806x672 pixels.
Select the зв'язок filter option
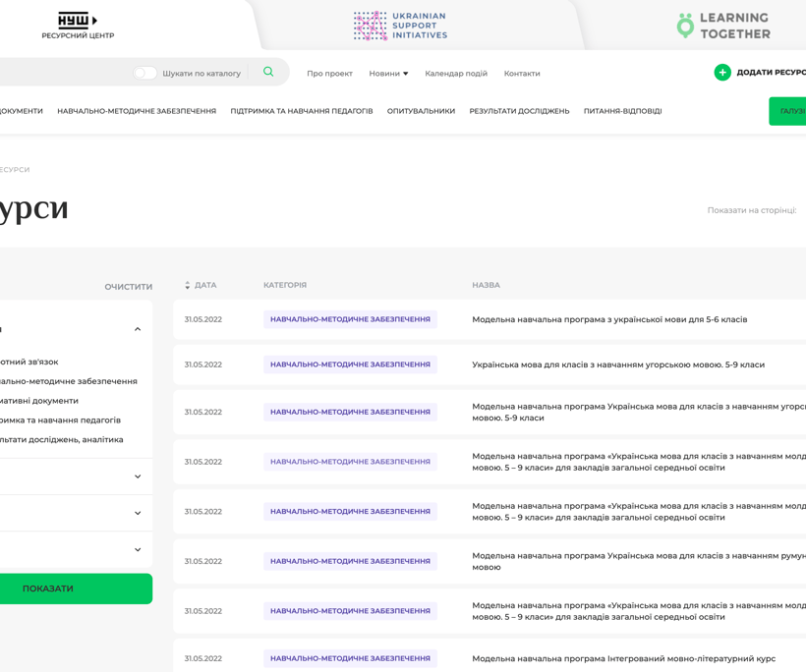(29, 362)
